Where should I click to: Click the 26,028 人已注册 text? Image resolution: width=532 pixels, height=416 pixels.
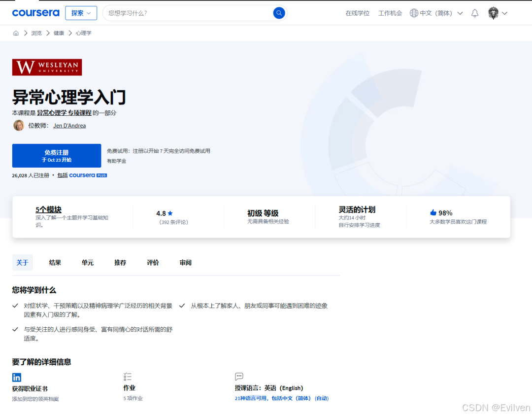tap(31, 175)
